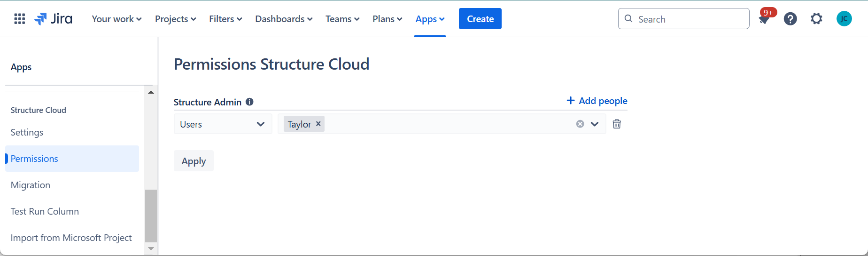The image size is (868, 256).
Task: Click the Apply button
Action: 194,161
